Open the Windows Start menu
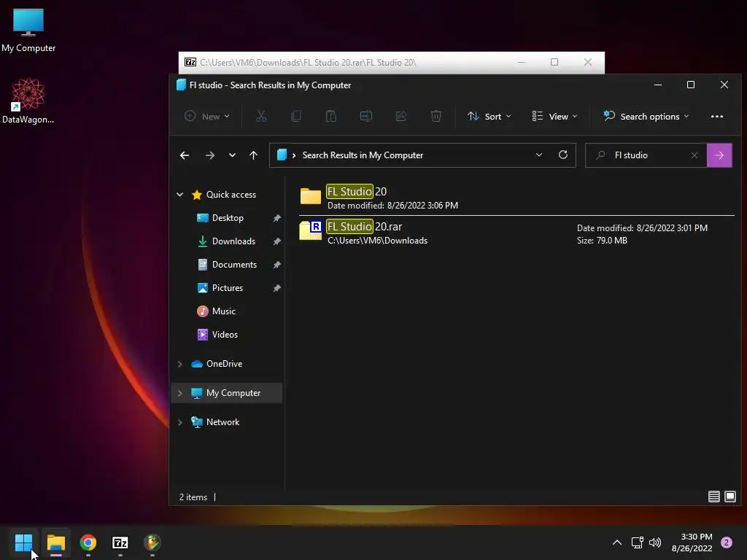The image size is (747, 560). [23, 542]
